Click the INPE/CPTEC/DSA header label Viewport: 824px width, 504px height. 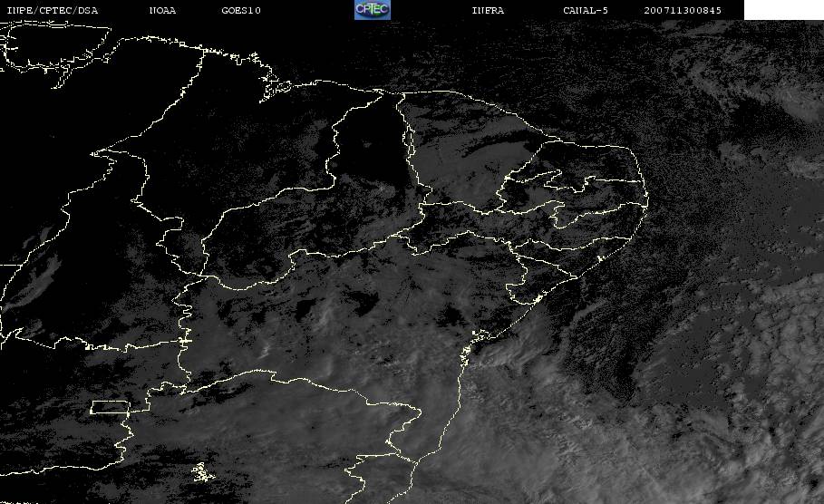(x=52, y=10)
